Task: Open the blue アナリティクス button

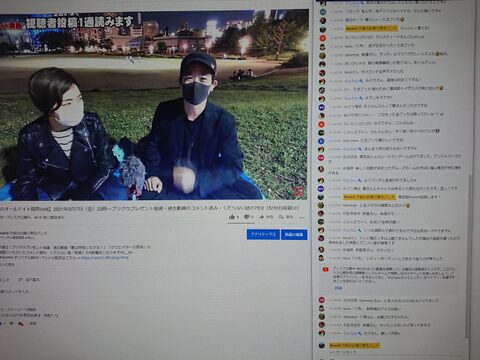Action: click(x=263, y=234)
